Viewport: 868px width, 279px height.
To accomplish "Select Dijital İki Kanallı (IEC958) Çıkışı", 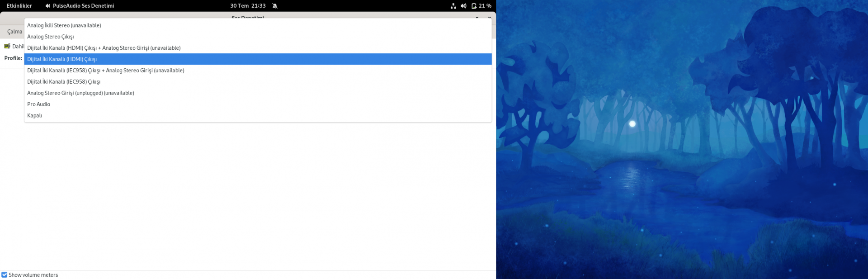I will pyautogui.click(x=258, y=82).
